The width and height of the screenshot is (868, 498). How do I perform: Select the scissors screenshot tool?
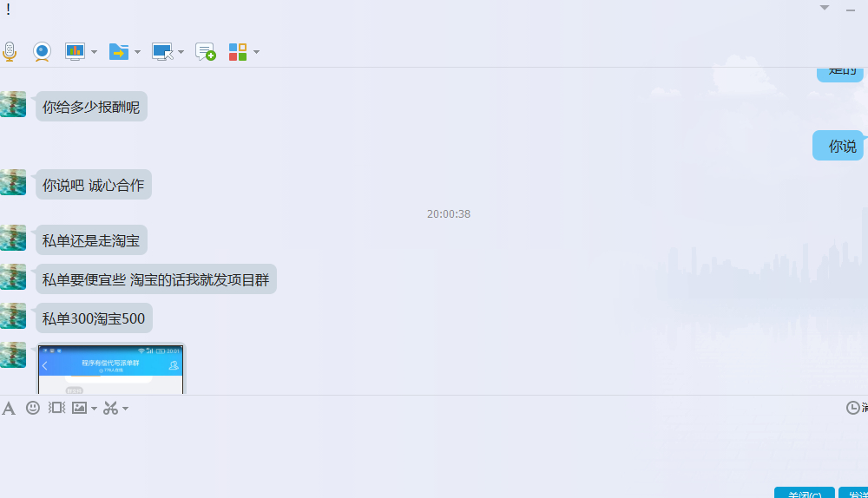click(x=111, y=408)
